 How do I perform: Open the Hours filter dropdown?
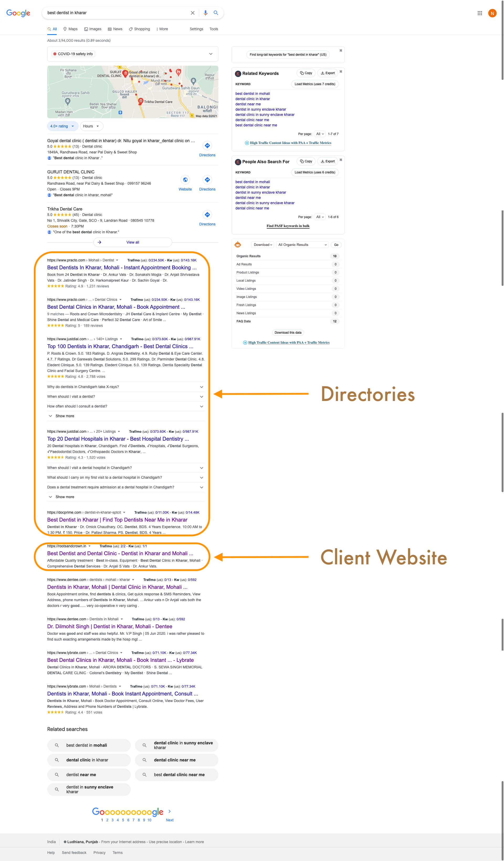[x=91, y=126]
